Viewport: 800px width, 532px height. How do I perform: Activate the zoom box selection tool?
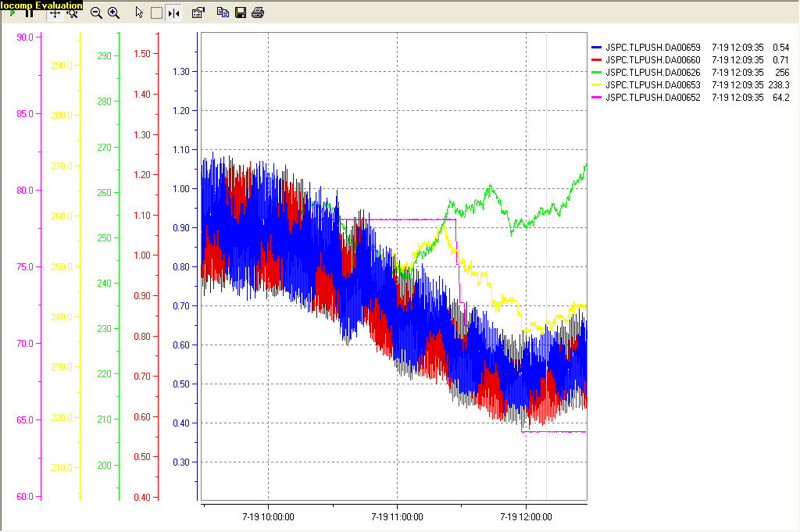tap(156, 13)
